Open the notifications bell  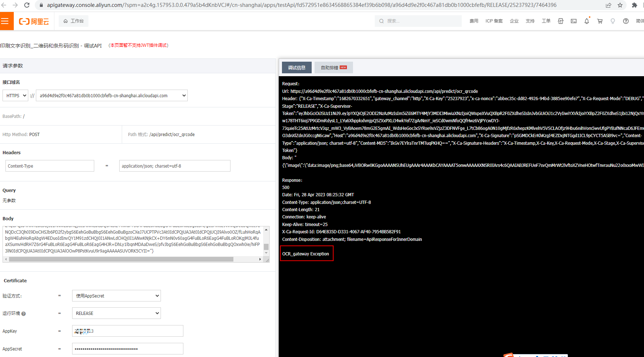587,21
